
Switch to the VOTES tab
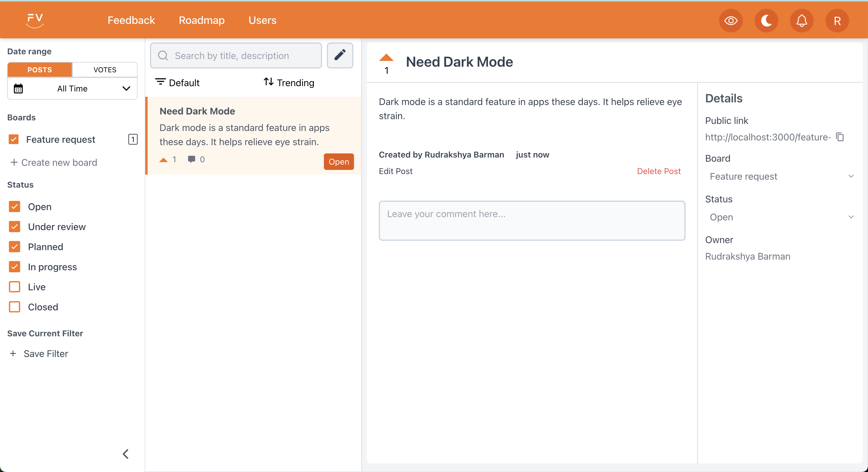pos(105,70)
